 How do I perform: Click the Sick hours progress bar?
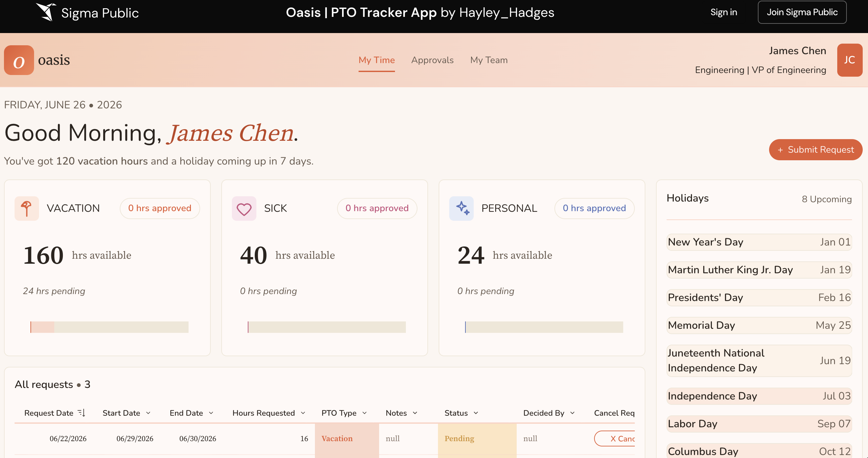pos(327,327)
